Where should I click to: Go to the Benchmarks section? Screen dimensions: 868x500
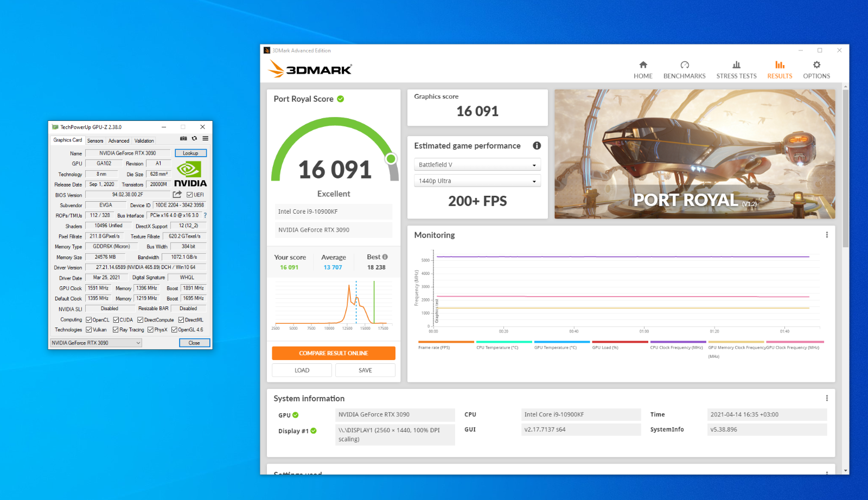coord(684,70)
